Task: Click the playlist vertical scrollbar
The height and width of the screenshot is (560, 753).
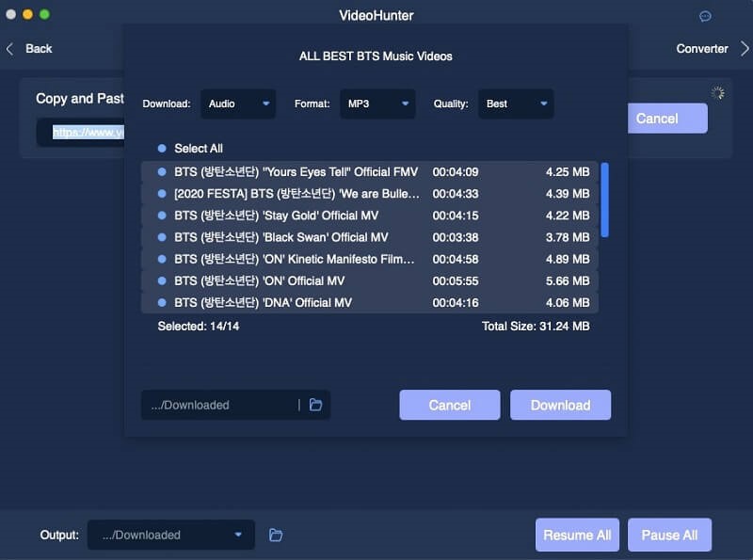Action: [x=604, y=200]
